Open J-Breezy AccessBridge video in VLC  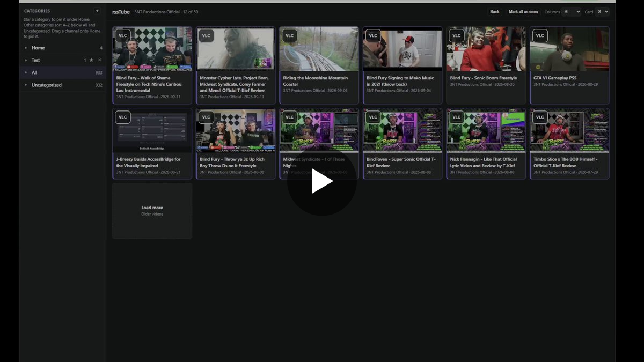click(123, 117)
